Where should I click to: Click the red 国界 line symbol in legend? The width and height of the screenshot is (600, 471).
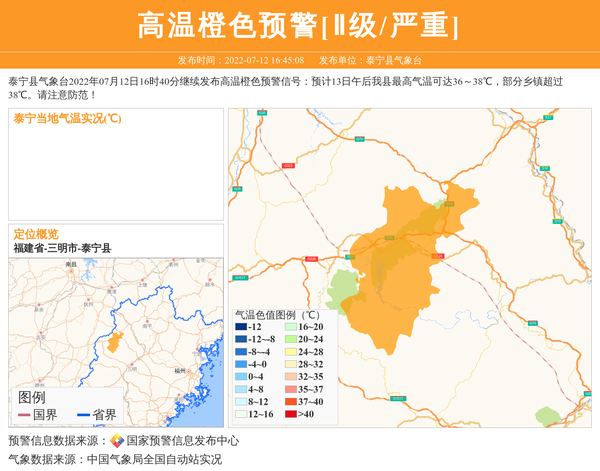coord(24,415)
